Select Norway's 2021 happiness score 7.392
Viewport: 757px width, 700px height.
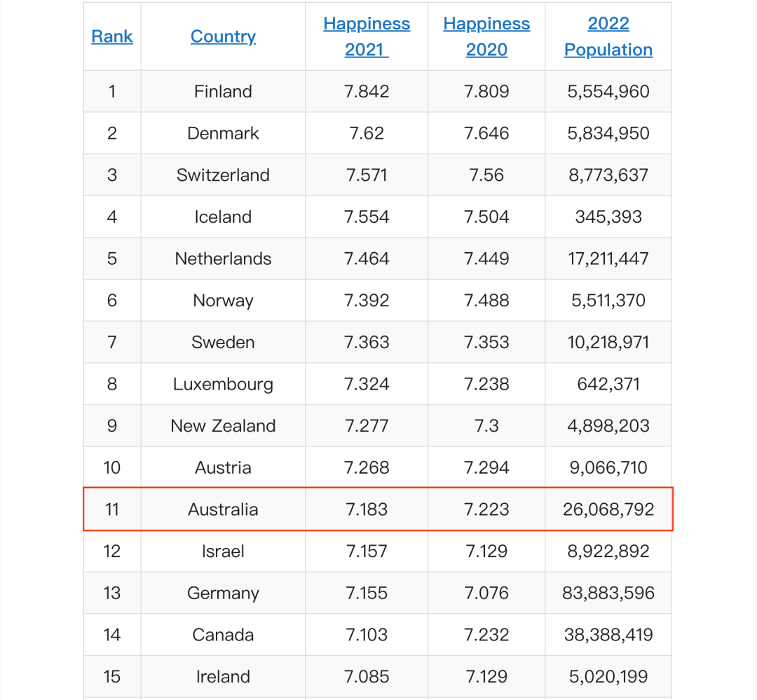[367, 301]
